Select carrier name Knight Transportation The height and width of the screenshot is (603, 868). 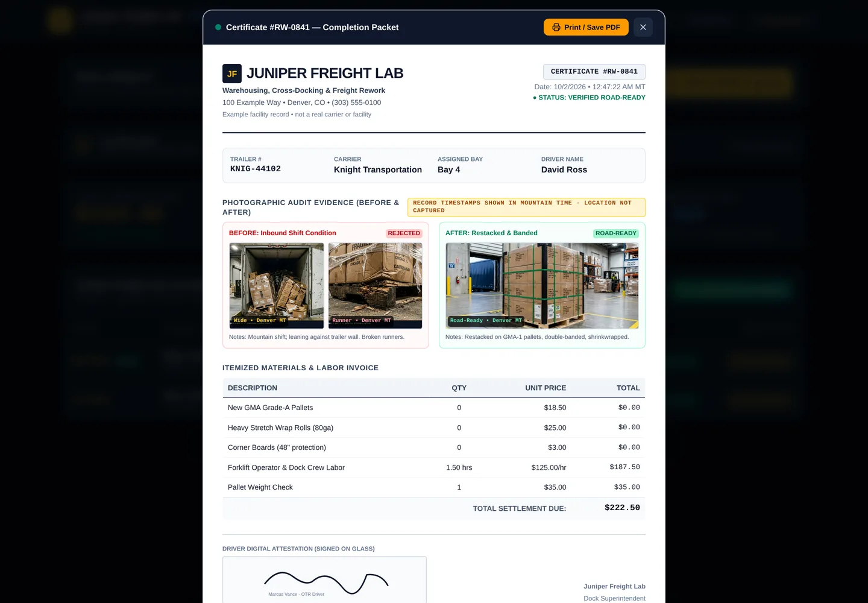(378, 170)
